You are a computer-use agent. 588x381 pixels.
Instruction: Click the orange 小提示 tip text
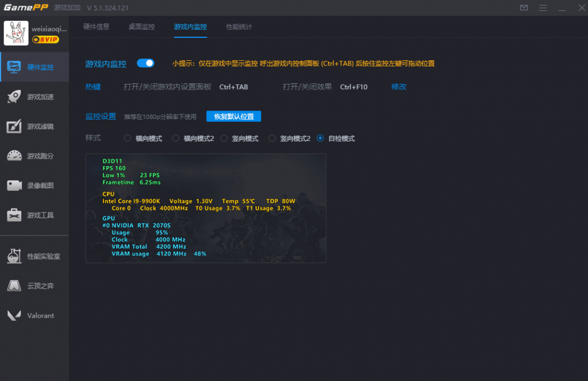(303, 63)
